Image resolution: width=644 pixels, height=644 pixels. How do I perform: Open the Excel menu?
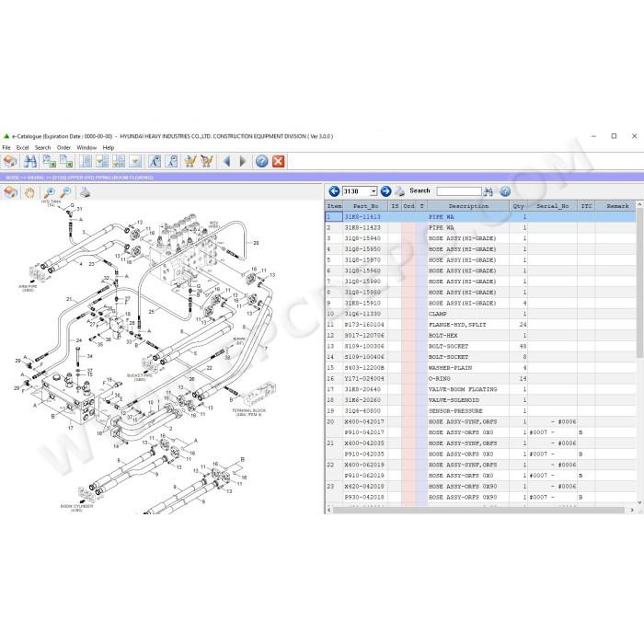[x=22, y=147]
